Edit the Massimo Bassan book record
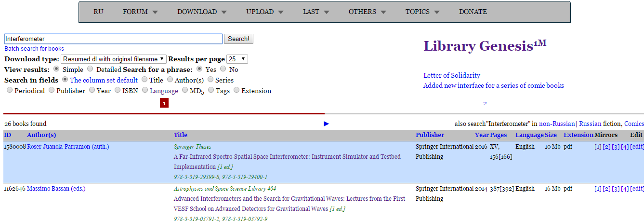 pyautogui.click(x=637, y=189)
